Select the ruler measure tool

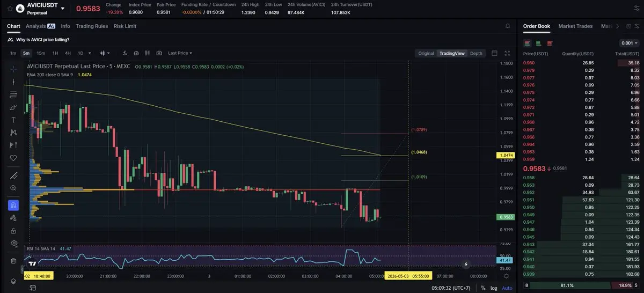pos(13,176)
